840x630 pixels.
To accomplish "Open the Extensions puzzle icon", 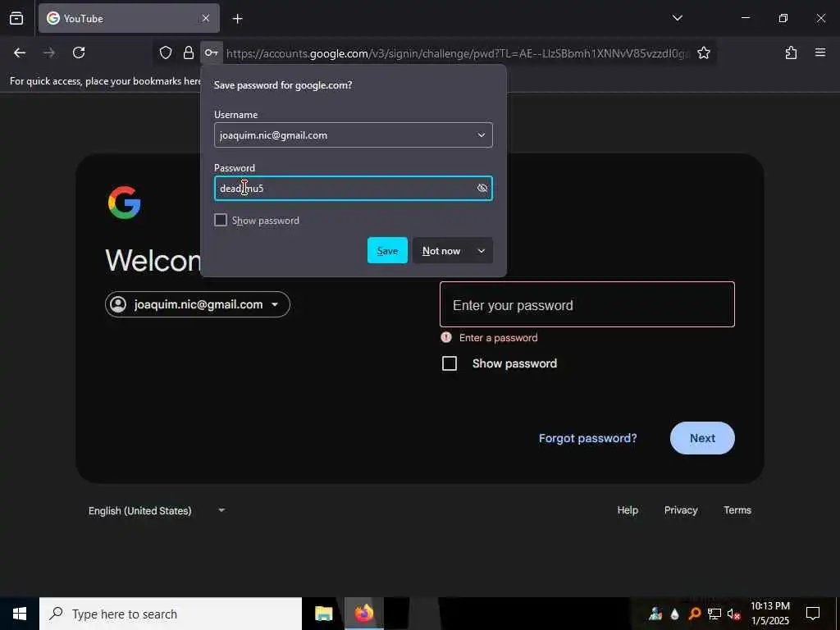I will click(791, 52).
